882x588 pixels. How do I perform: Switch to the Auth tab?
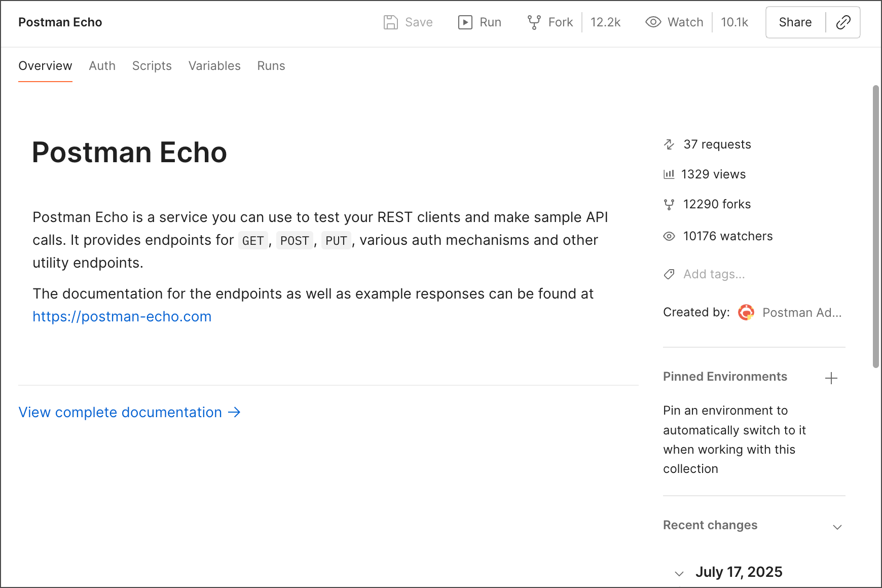pos(102,66)
